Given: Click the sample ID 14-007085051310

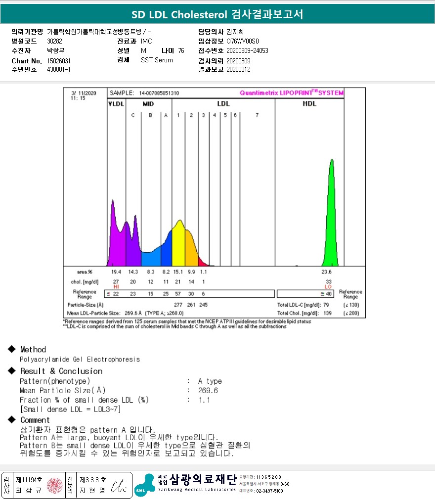Looking at the screenshot, I should tap(159, 93).
